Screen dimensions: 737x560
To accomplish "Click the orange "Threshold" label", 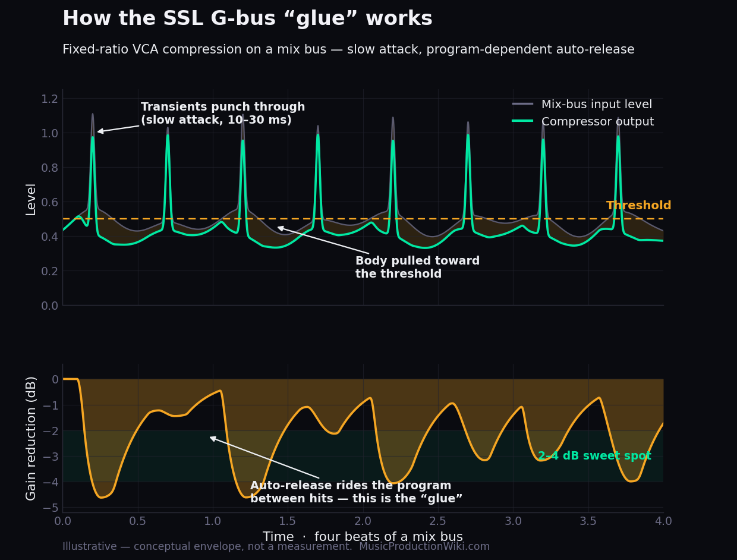I will pyautogui.click(x=638, y=206).
